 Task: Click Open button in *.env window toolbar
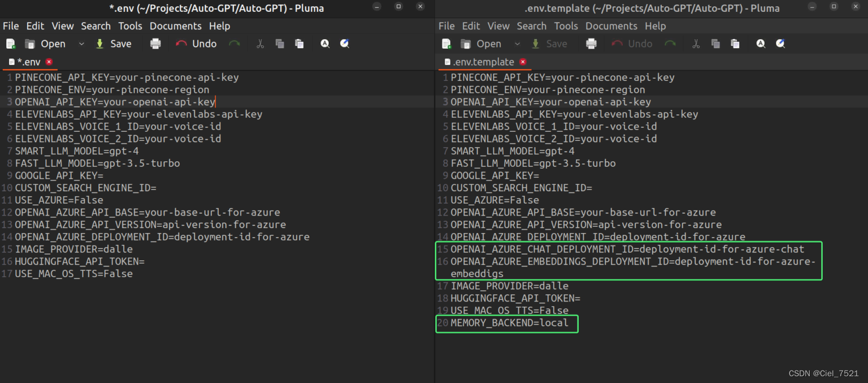[45, 44]
